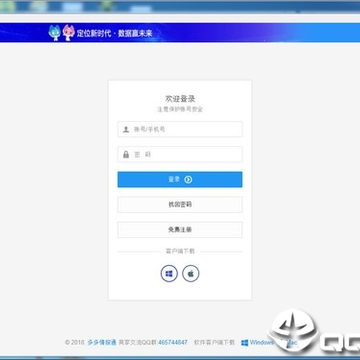Screen dimensions: 360x360
Task: Click the password input field
Action: [x=180, y=154]
